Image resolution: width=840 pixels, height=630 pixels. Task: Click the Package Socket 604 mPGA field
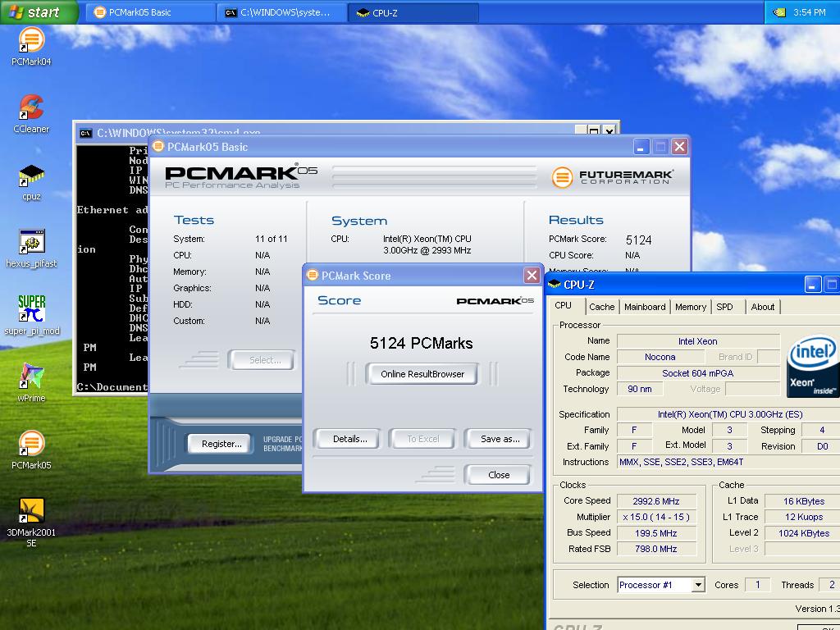[x=698, y=373]
